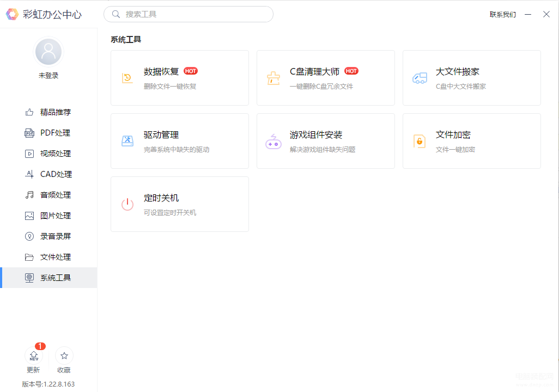Viewport: 559px width, 392px height.
Task: Click the 驱动管理 tools icon
Action: tap(127, 141)
